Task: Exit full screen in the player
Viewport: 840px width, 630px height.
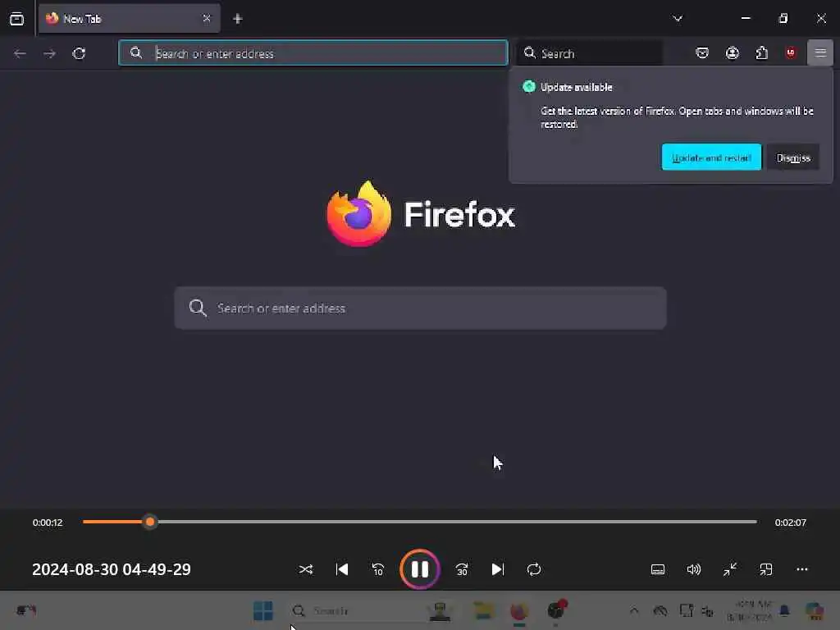Action: (729, 569)
